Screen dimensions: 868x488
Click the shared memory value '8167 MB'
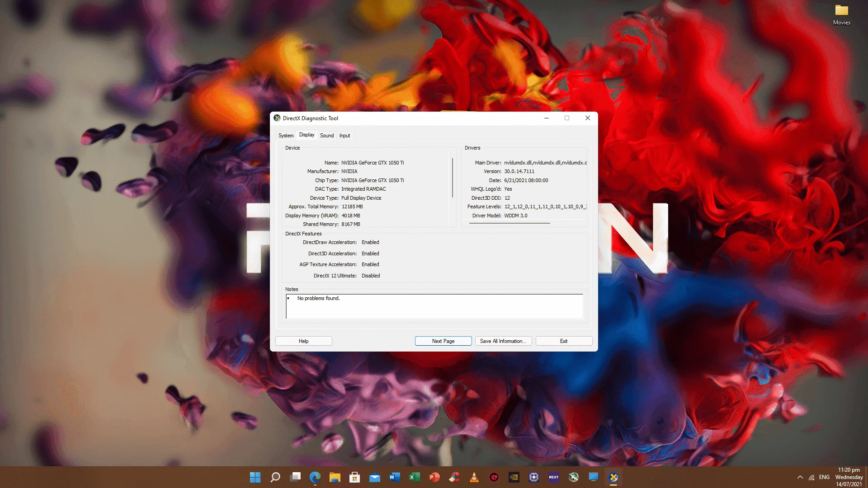tap(351, 224)
